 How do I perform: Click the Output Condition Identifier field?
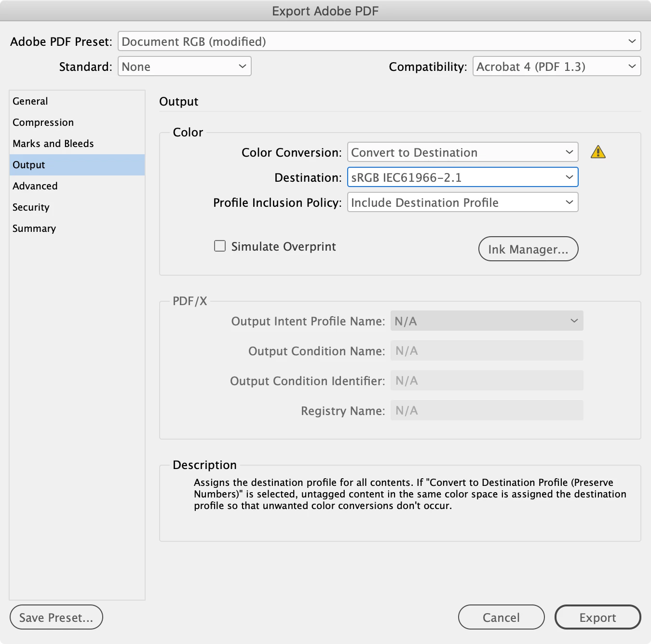point(487,381)
